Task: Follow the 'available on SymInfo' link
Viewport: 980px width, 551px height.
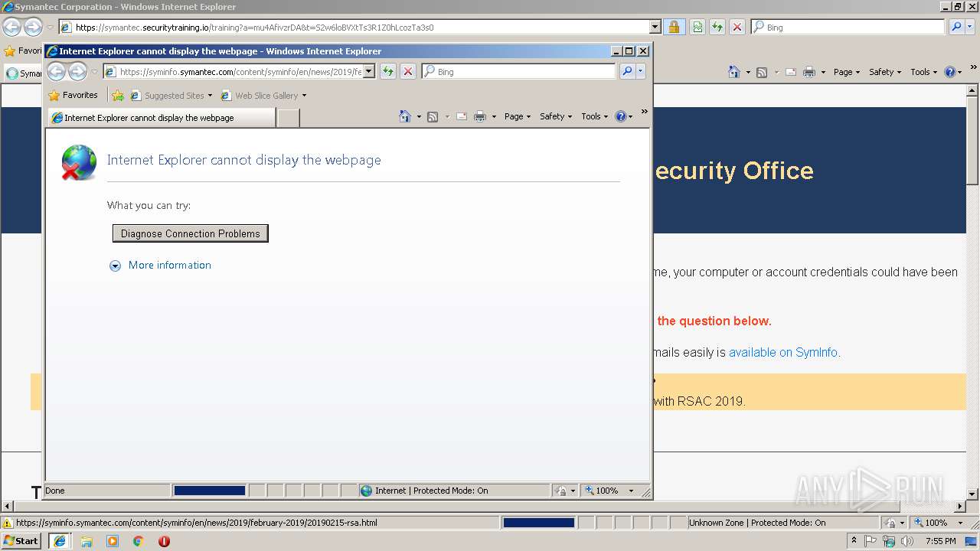Action: pos(783,353)
